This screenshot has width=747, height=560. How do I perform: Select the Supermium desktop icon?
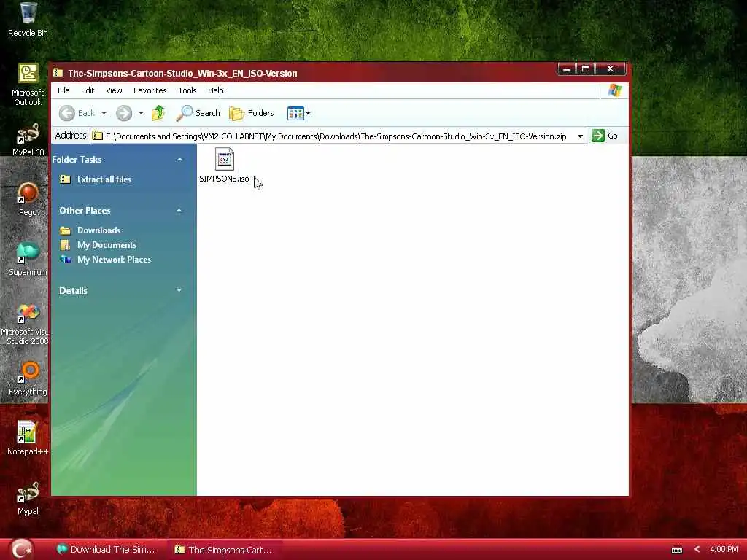(x=28, y=253)
